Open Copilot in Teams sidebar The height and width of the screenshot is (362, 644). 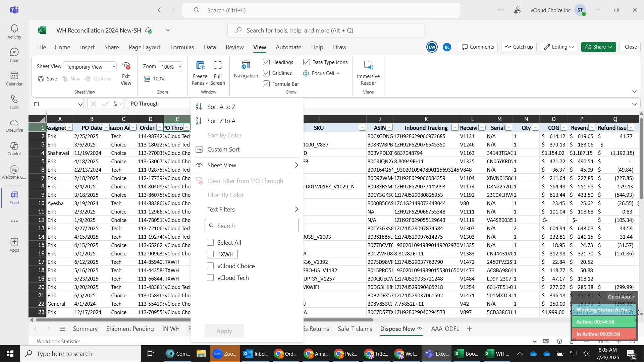tap(14, 149)
